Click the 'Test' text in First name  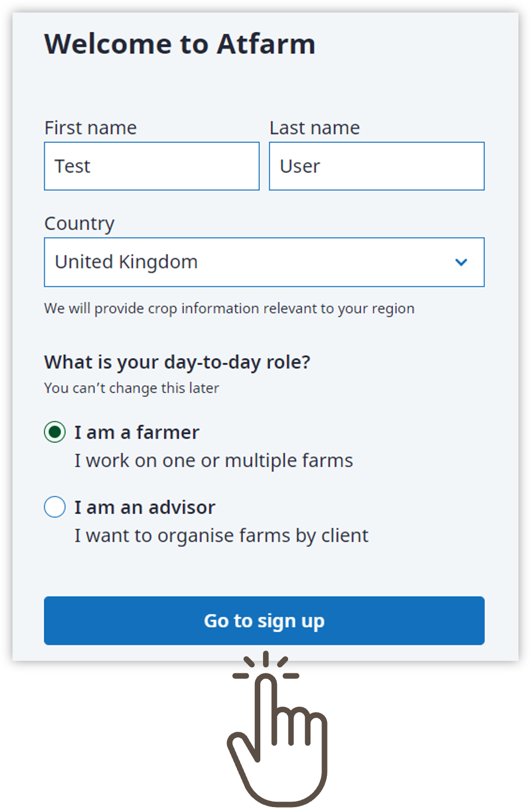point(73,166)
